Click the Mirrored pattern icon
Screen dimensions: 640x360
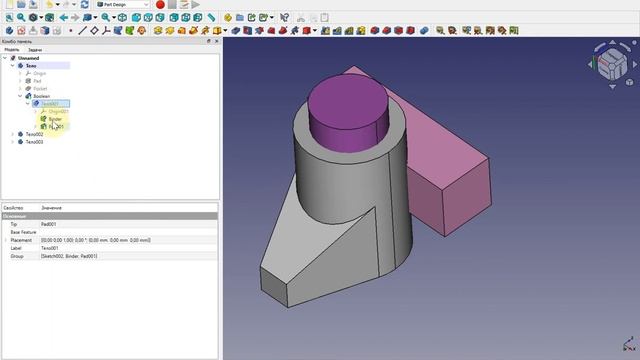(325, 31)
